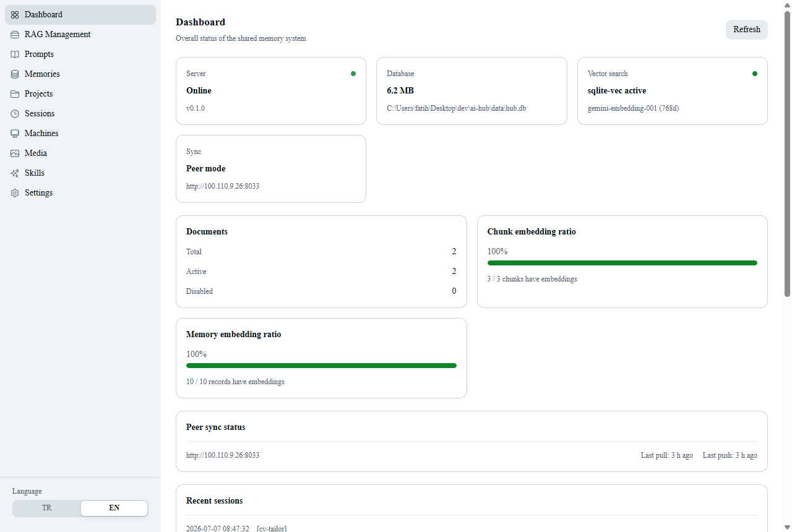Click the page vertical scrollbar

coord(788,155)
